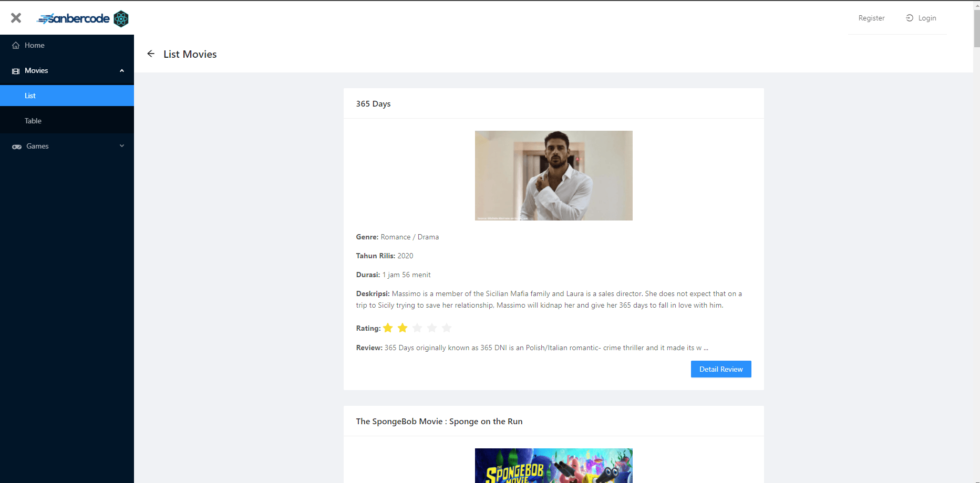Click the Movies film icon
Image resolution: width=980 pixels, height=483 pixels.
16,71
